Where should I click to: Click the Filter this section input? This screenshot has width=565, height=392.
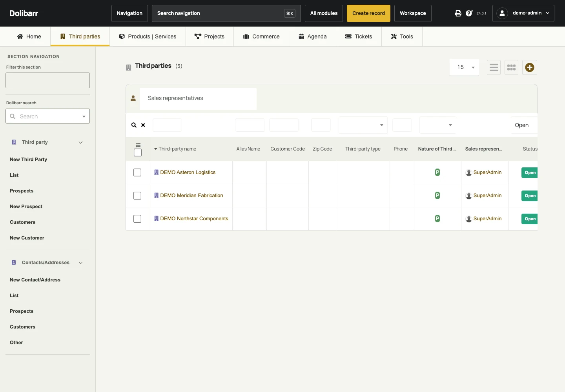(47, 80)
